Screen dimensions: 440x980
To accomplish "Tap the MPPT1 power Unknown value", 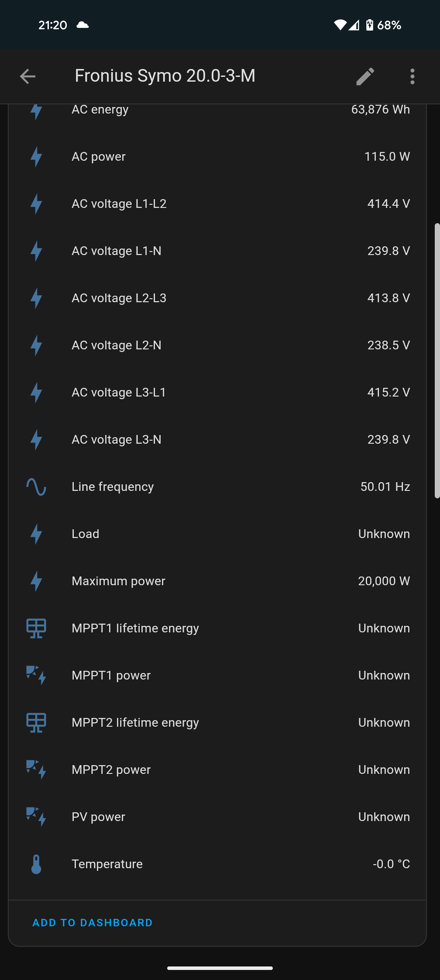I will click(384, 675).
